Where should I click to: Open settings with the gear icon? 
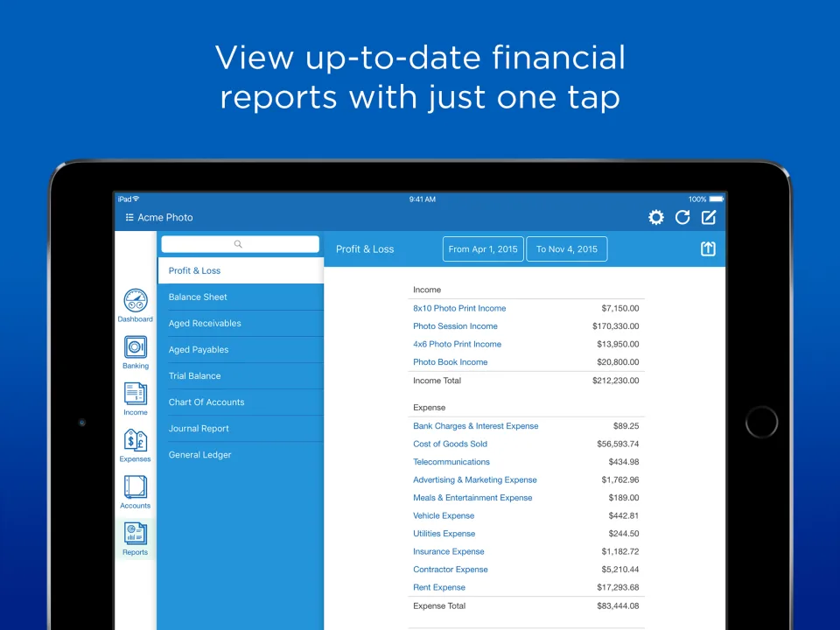(x=656, y=218)
